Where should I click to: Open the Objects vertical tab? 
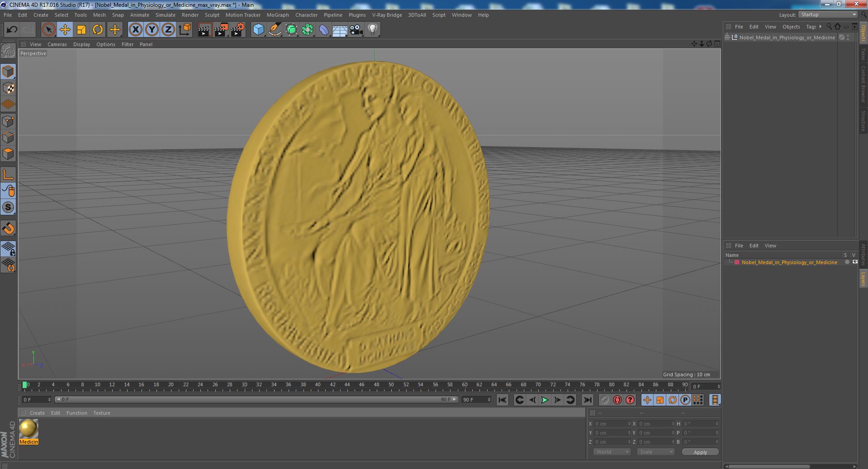(863, 34)
